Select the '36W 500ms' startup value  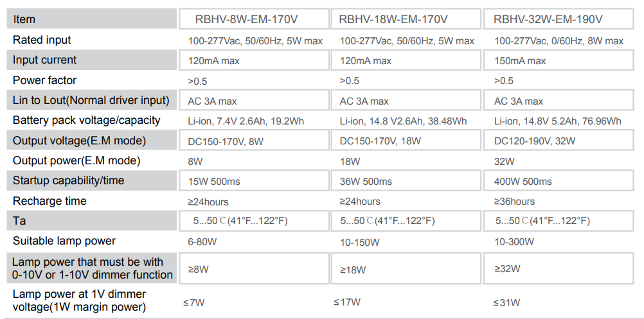click(365, 182)
